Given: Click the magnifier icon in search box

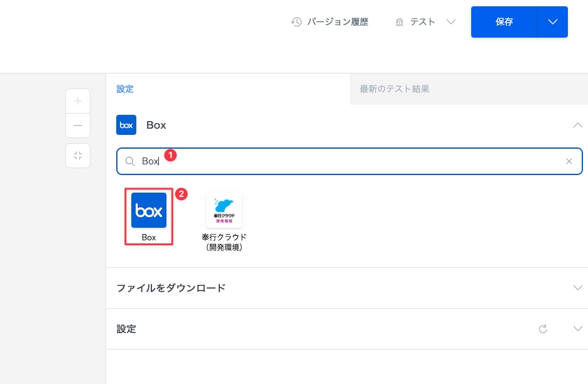Looking at the screenshot, I should click(130, 161).
